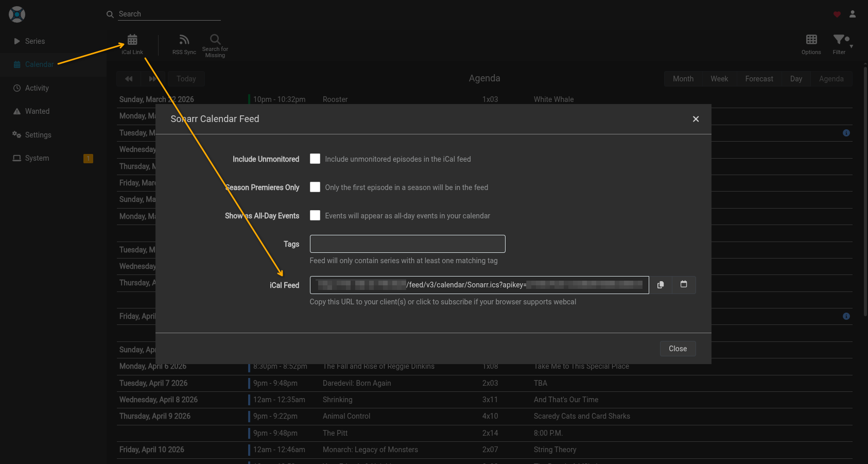Click the calendar subscribe icon beside iCal feed
The image size is (868, 464).
click(x=684, y=285)
